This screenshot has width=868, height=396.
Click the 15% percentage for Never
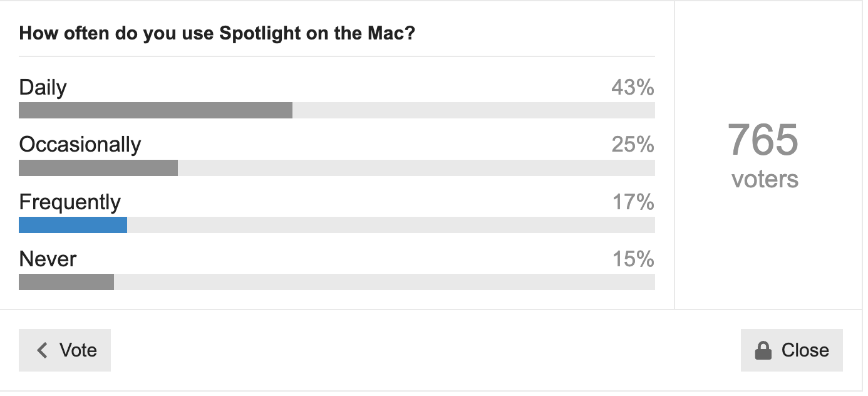[x=633, y=259]
